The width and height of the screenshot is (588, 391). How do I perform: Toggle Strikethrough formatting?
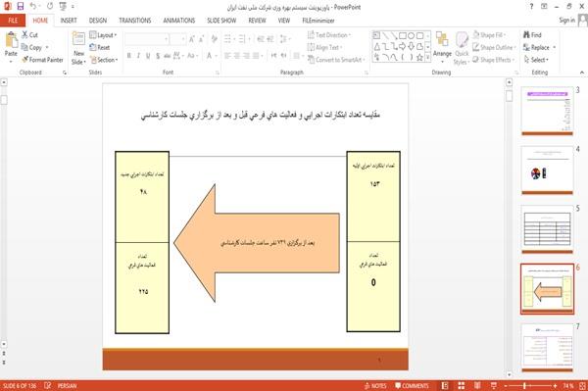(x=168, y=56)
